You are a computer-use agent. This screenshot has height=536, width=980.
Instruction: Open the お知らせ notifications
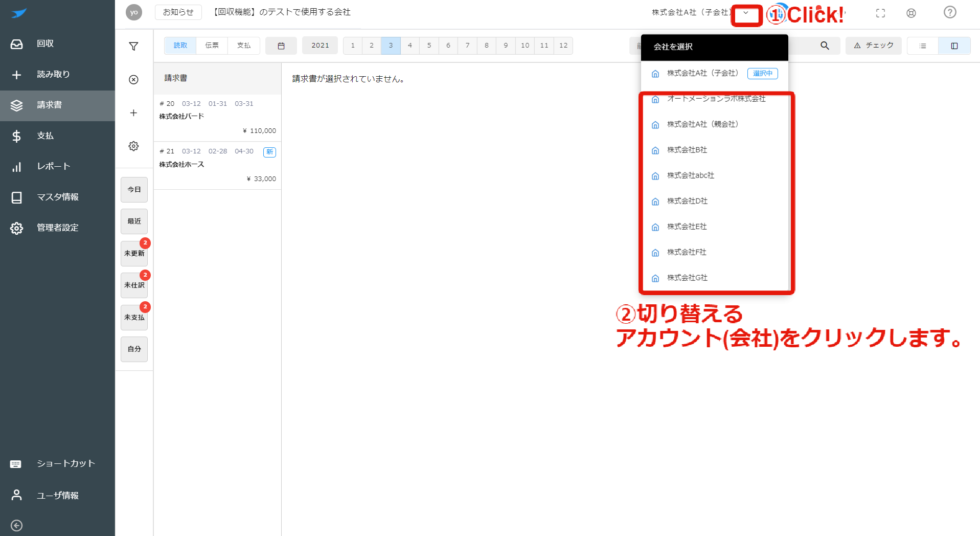pos(178,12)
